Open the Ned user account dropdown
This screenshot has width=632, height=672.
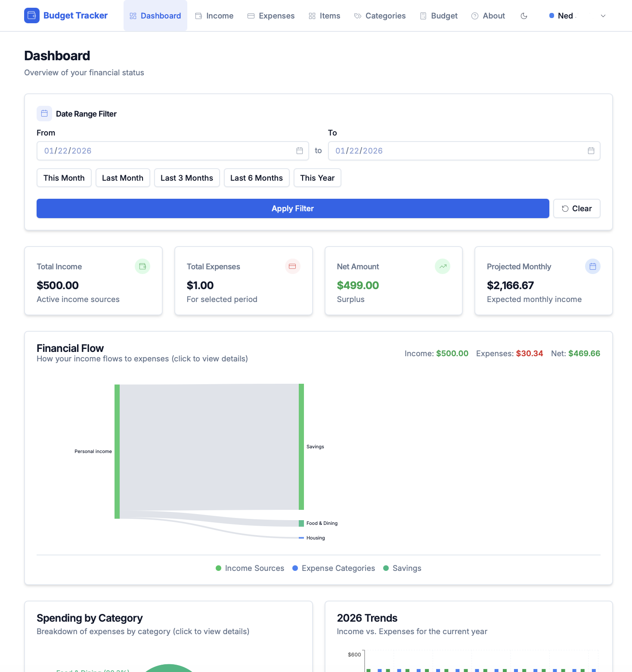577,16
